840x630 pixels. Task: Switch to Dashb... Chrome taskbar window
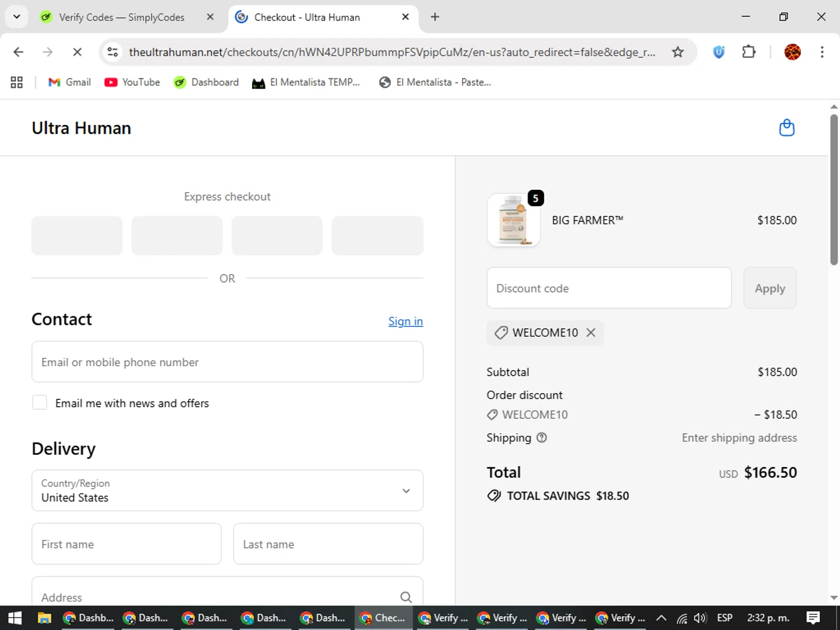click(88, 618)
